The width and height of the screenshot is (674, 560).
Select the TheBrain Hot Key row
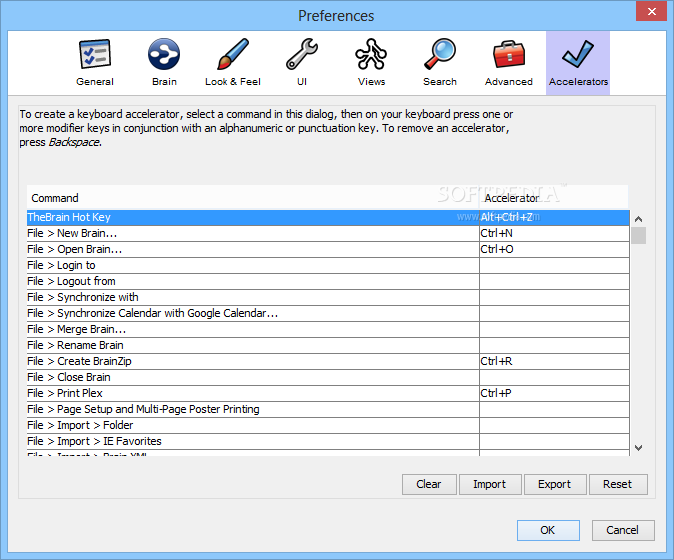tap(328, 217)
